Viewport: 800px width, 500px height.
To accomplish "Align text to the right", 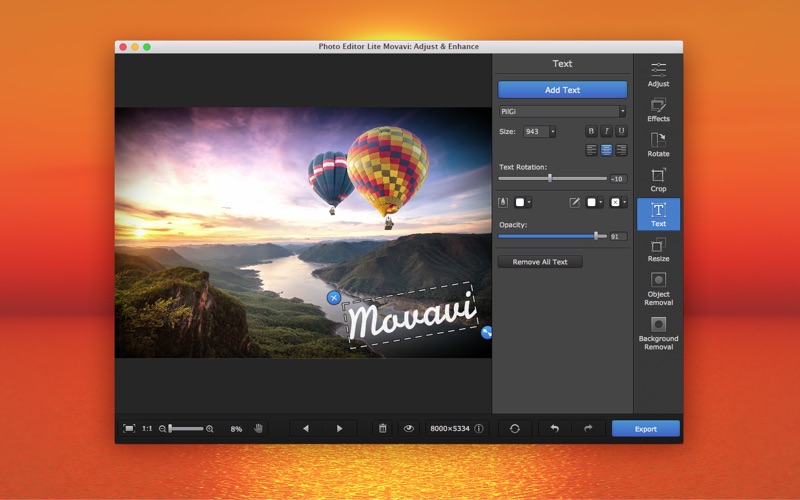I will (x=621, y=150).
